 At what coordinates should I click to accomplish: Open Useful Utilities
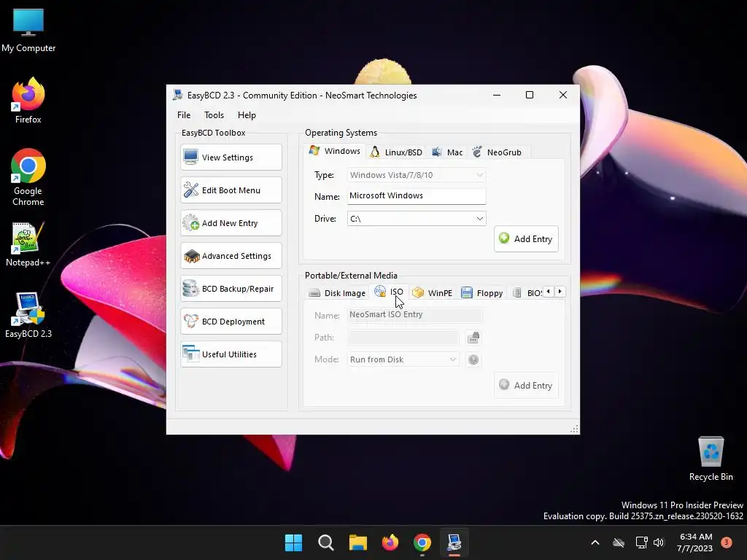click(231, 354)
